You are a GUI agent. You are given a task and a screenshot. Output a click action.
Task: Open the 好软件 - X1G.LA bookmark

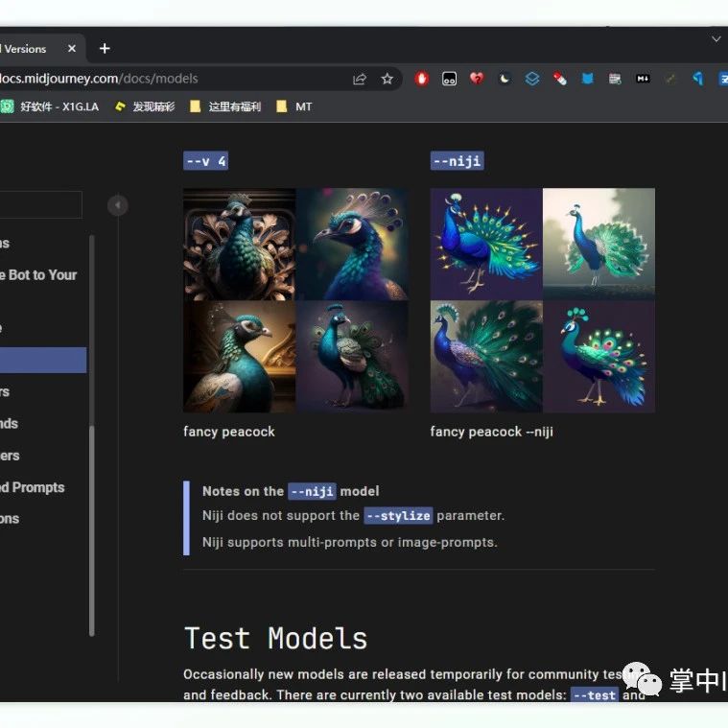click(50, 106)
